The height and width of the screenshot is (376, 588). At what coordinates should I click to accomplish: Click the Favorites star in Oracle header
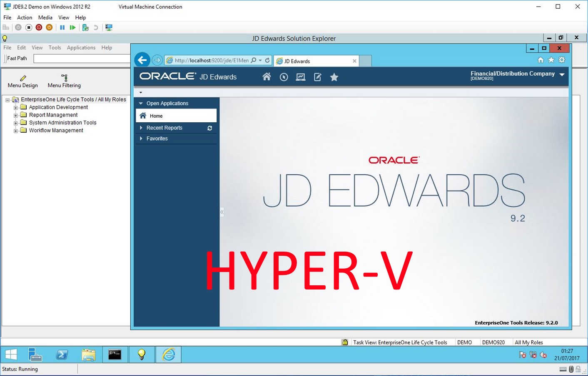coord(334,77)
